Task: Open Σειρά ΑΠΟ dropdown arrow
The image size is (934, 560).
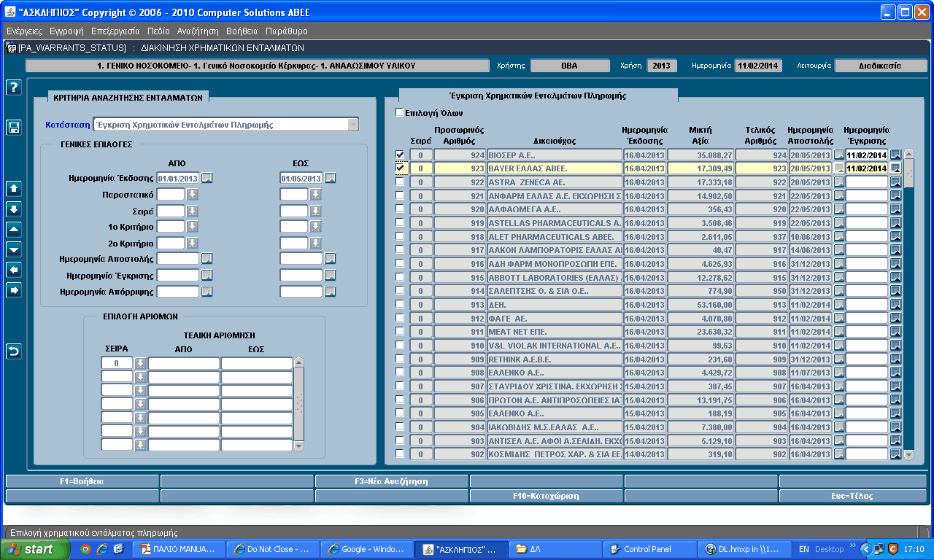Action: 192,210
